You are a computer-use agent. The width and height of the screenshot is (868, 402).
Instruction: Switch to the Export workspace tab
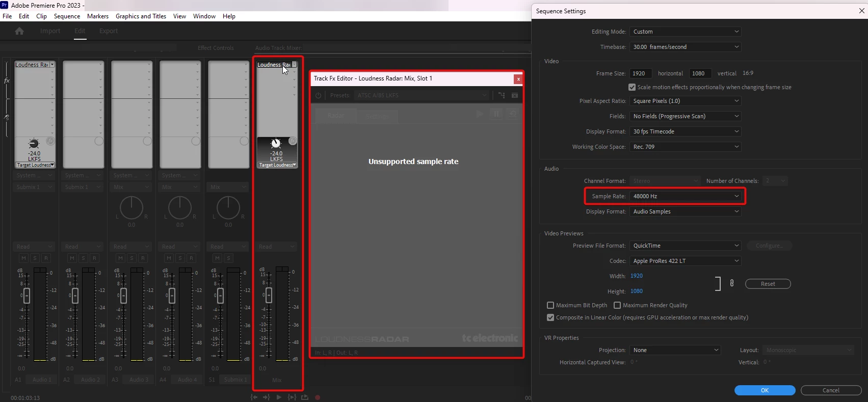click(x=109, y=31)
